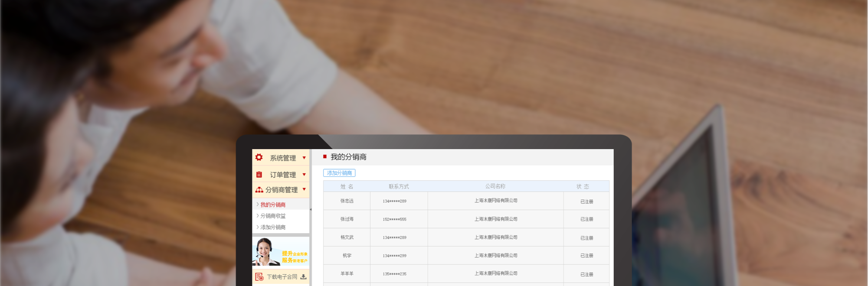The height and width of the screenshot is (286, 868).
Task: Click the org-chart icon beside 分销商管理
Action: 259,190
